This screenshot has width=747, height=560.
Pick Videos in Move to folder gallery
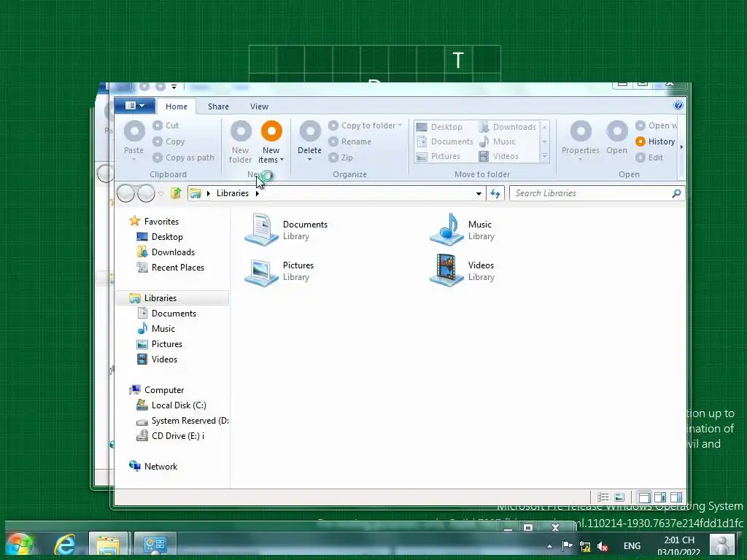[x=498, y=156]
